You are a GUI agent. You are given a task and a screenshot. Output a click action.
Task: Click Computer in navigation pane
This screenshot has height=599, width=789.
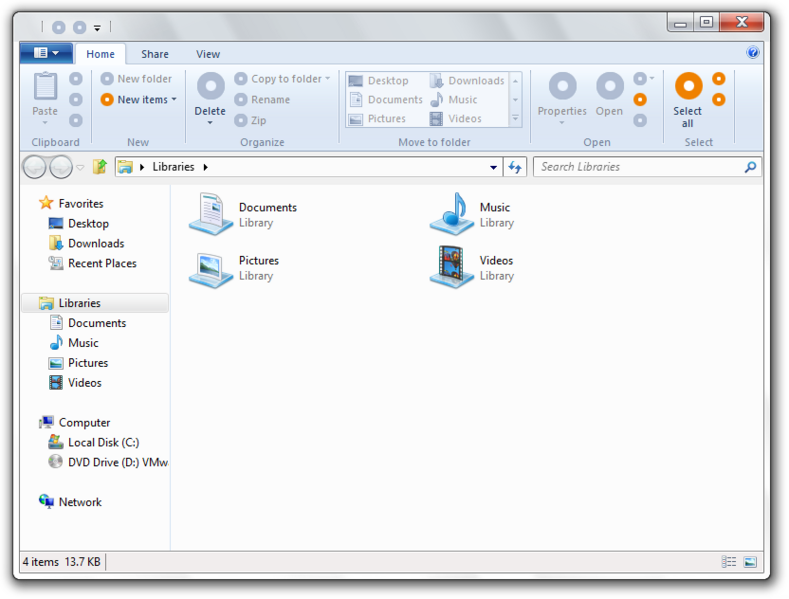75,422
